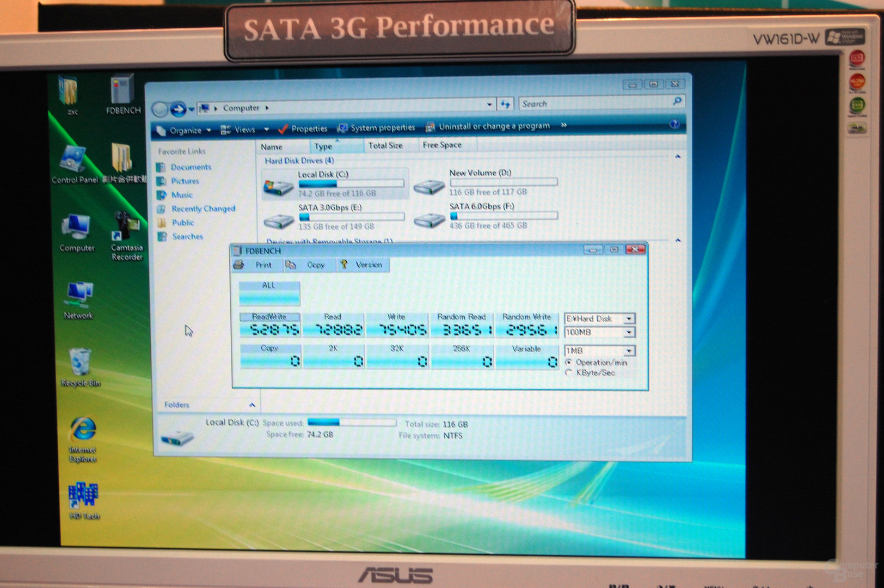Click Properties in the Explorer toolbar

[x=303, y=128]
